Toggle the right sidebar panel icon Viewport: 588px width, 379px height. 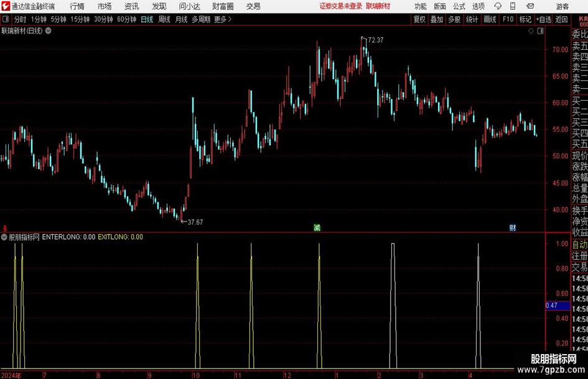click(540, 31)
